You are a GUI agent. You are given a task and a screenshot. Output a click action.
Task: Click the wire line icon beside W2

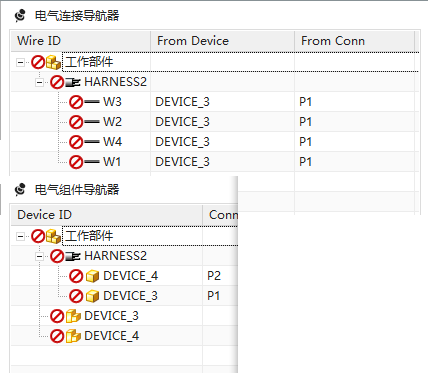coord(92,122)
